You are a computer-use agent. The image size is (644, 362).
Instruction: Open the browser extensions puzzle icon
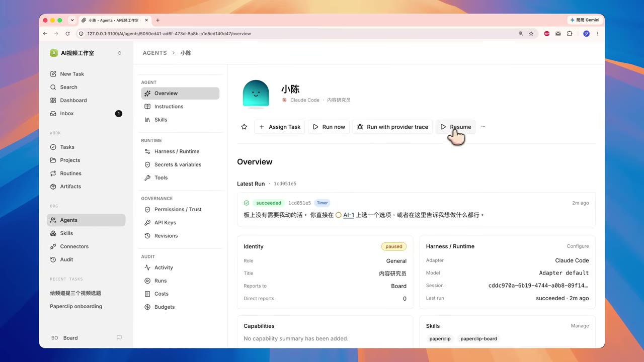(570, 34)
